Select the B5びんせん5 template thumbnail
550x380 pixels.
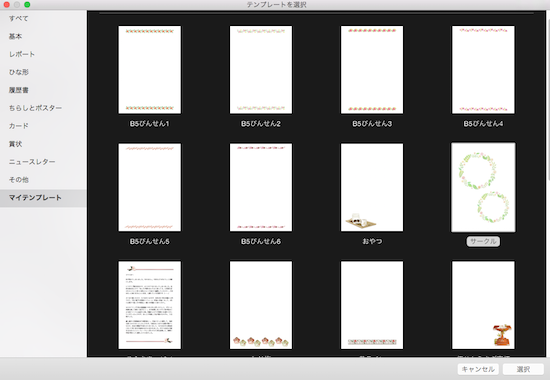pyautogui.click(x=150, y=187)
